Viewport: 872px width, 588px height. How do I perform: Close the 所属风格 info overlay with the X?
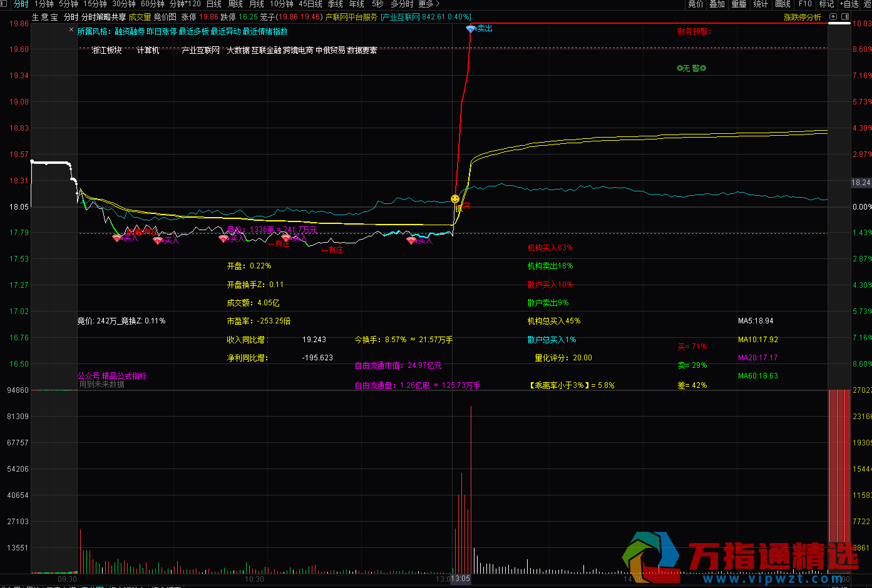(72, 29)
